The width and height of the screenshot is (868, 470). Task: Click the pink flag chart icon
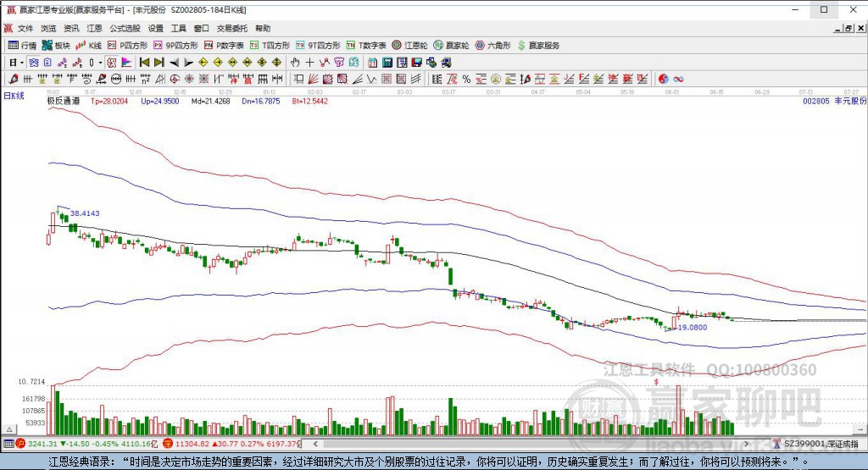click(126, 63)
